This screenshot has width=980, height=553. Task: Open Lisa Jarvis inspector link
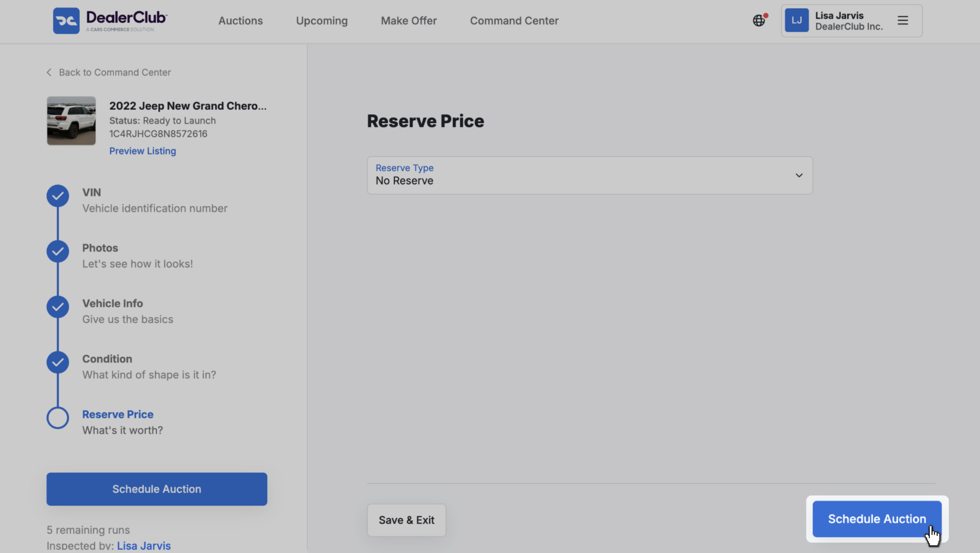click(x=144, y=546)
